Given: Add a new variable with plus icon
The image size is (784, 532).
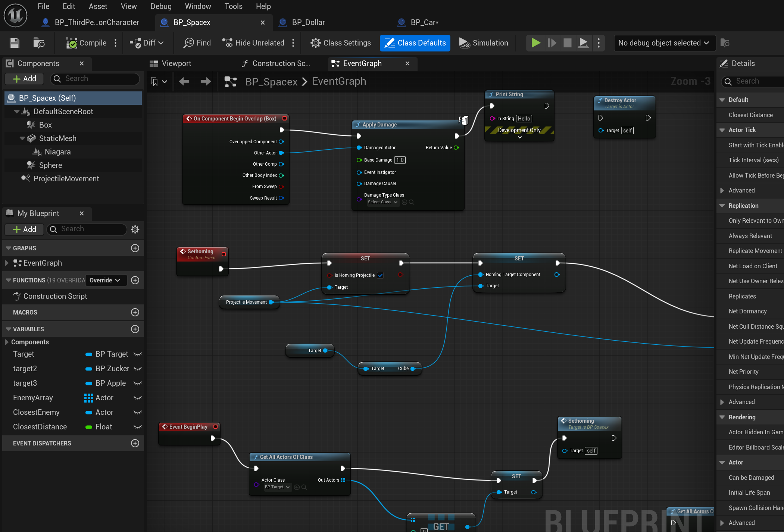Looking at the screenshot, I should [x=135, y=329].
